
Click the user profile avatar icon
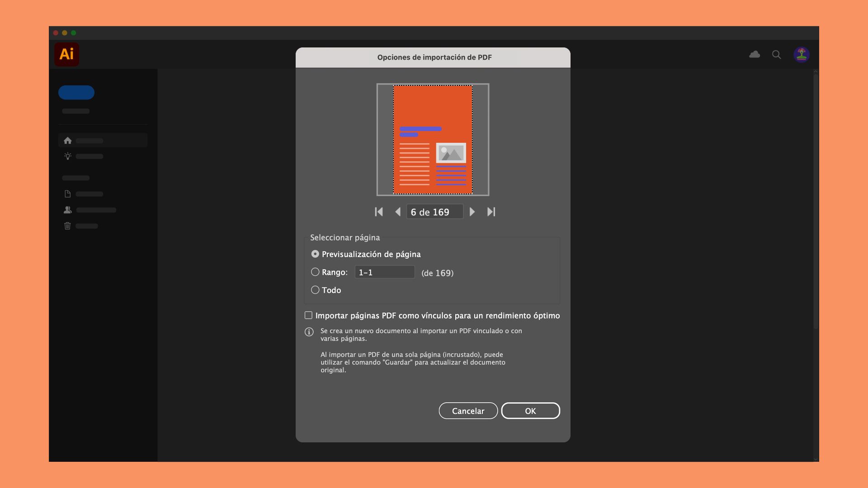coord(801,54)
